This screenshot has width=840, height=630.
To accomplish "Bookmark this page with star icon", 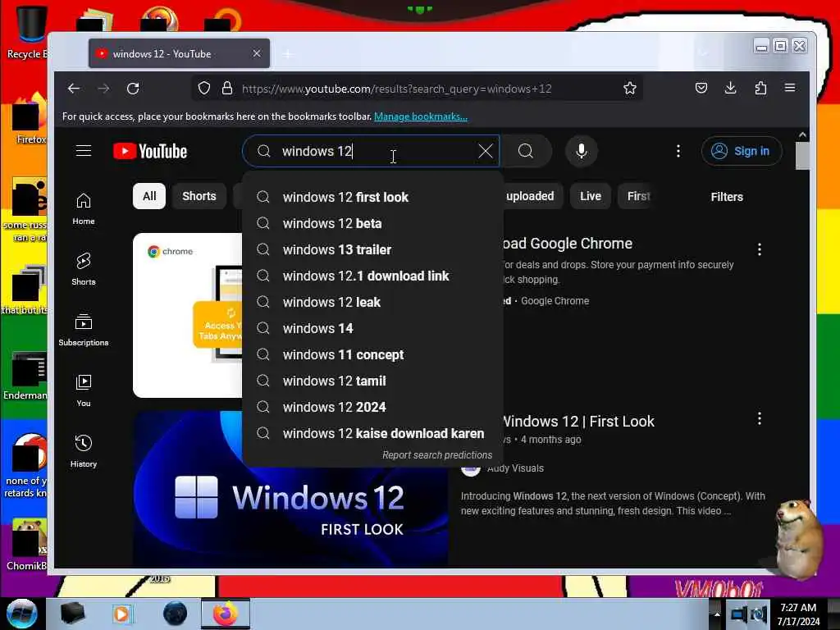I will pyautogui.click(x=629, y=89).
